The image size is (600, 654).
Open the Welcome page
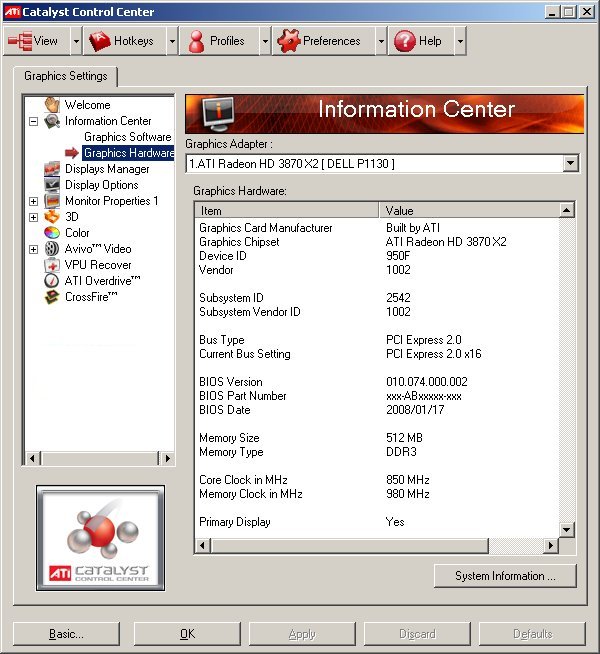[88, 105]
